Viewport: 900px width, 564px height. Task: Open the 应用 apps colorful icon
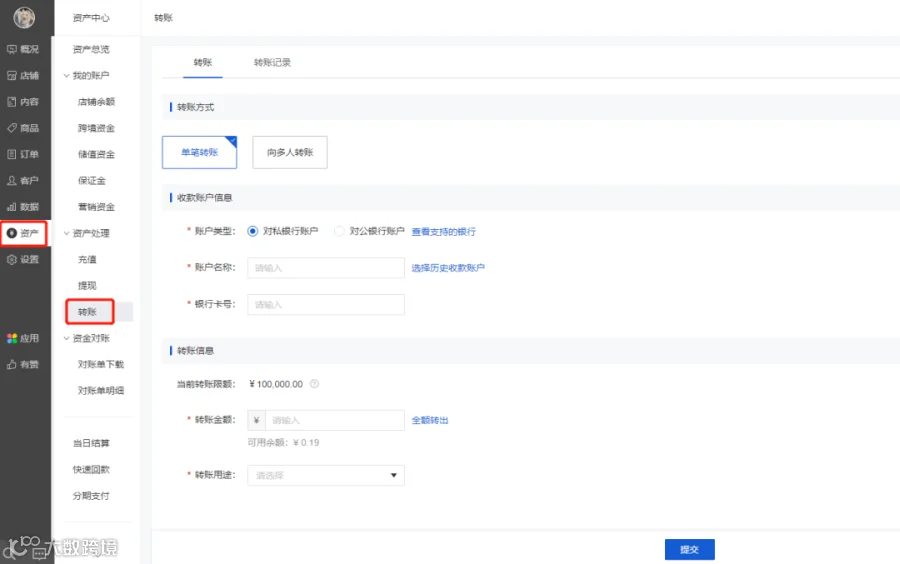[x=11, y=339]
